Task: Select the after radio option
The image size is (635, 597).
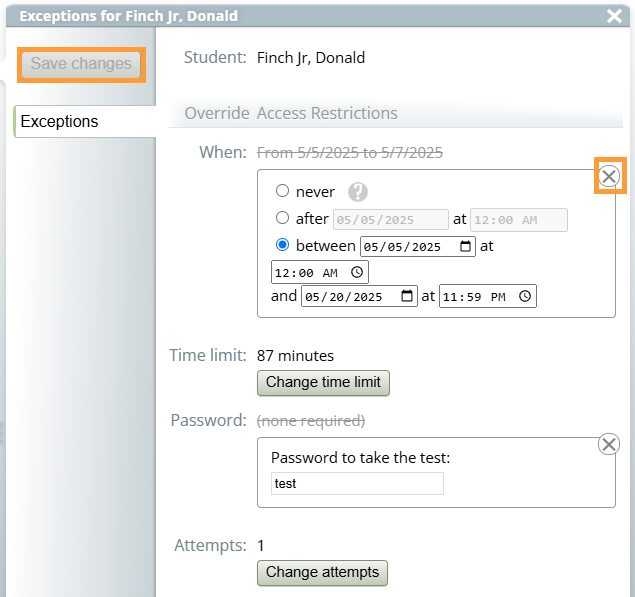Action: point(282,218)
